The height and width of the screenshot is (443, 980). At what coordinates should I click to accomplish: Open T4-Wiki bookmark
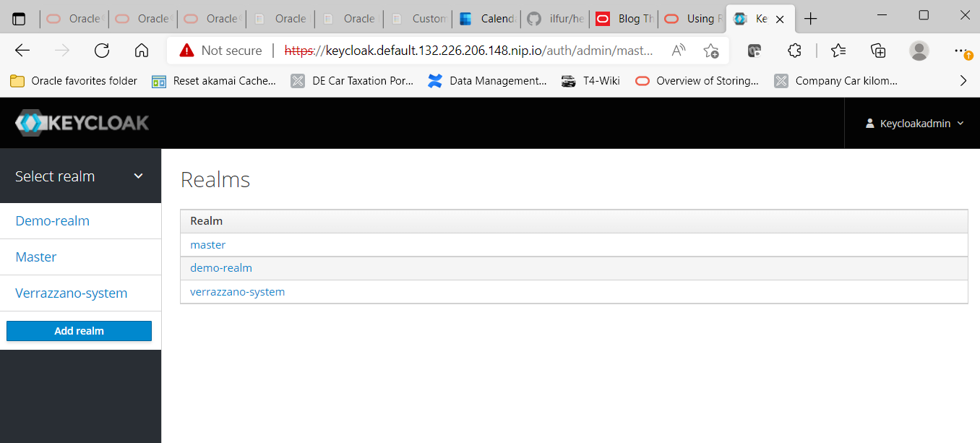pyautogui.click(x=591, y=81)
